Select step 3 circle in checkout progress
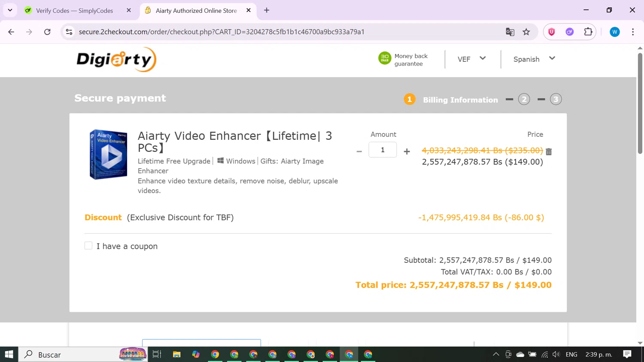This screenshot has height=362, width=644. pos(556,100)
